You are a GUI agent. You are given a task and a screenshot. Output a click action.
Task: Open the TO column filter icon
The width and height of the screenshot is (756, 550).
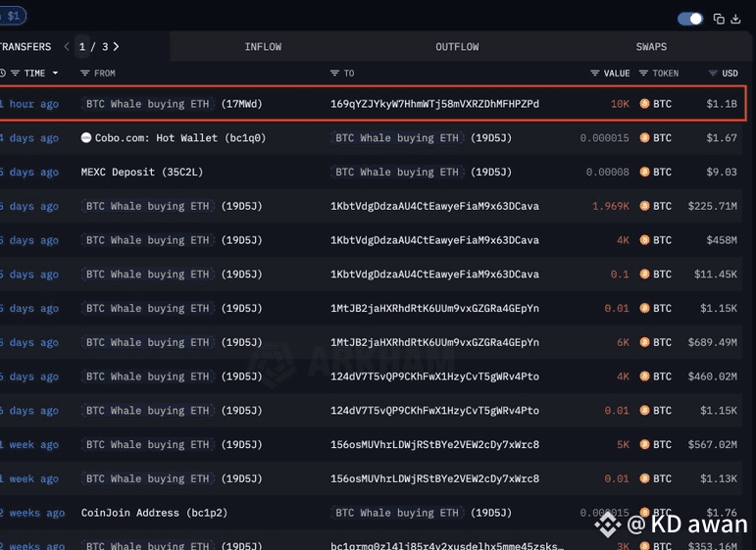(334, 74)
